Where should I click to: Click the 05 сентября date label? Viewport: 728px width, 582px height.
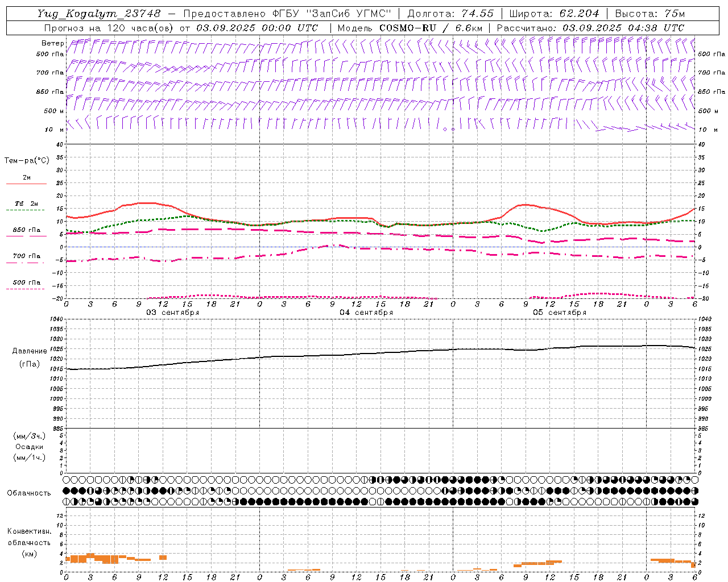[x=560, y=313]
